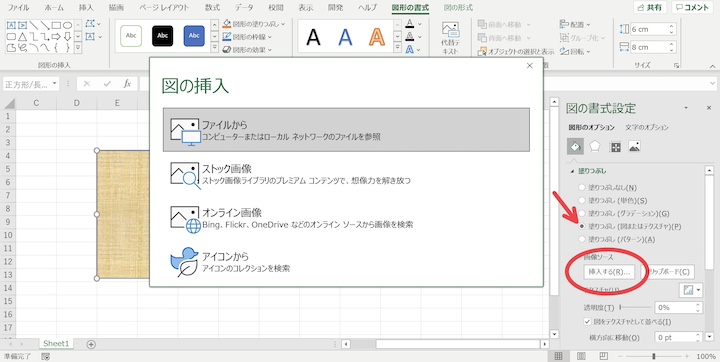
Task: Select the text box shape icon
Action: [11, 25]
